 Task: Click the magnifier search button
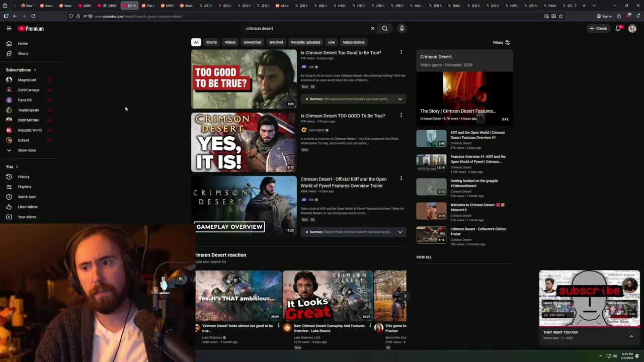click(x=385, y=29)
